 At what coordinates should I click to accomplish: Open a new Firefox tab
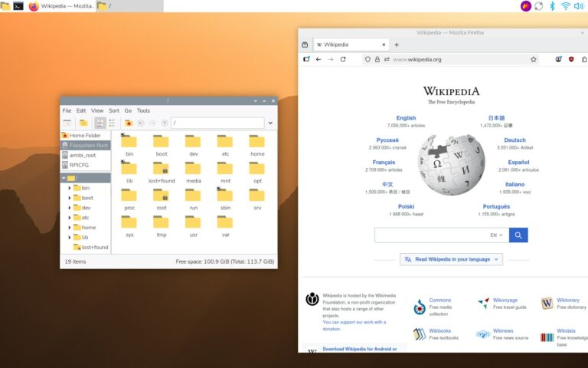point(397,44)
